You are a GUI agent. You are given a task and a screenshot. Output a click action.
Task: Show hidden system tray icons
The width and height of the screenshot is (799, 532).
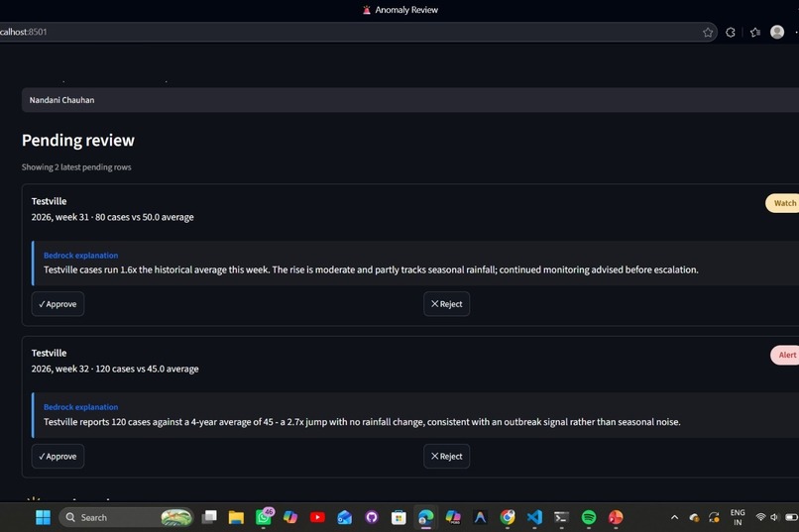click(674, 517)
